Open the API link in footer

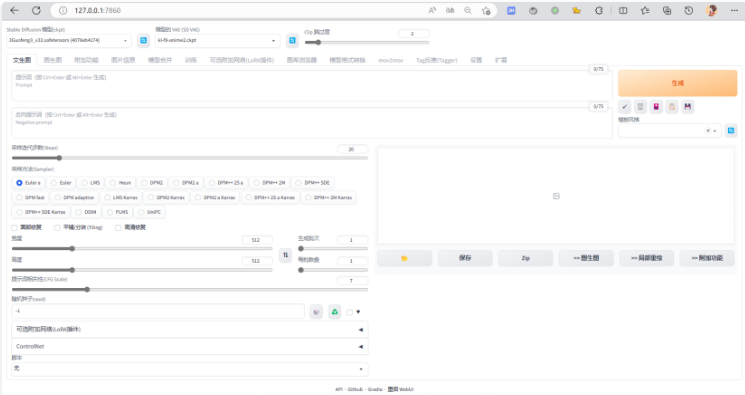339,389
